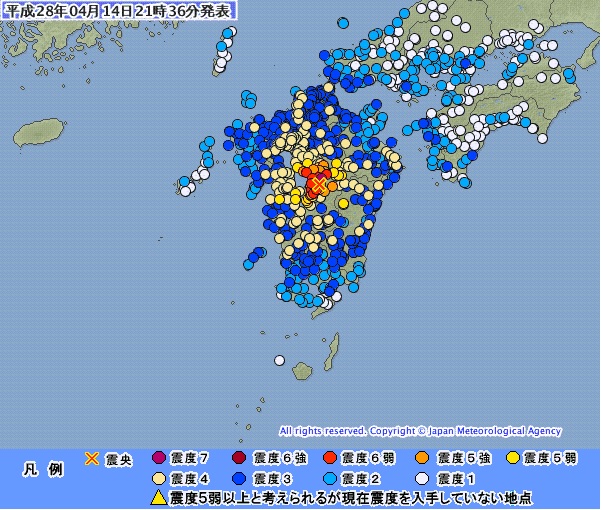The width and height of the screenshot is (602, 510).
Task: Click the 震度6弱 red legend circle
Action: (330, 458)
